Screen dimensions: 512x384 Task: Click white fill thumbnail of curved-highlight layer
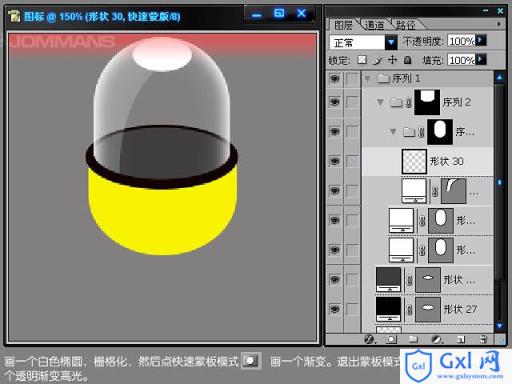414,191
